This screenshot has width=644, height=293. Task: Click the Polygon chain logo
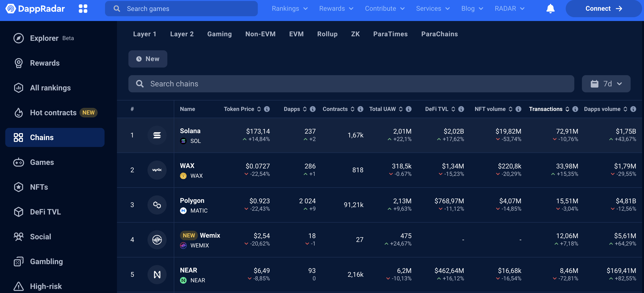pyautogui.click(x=157, y=205)
